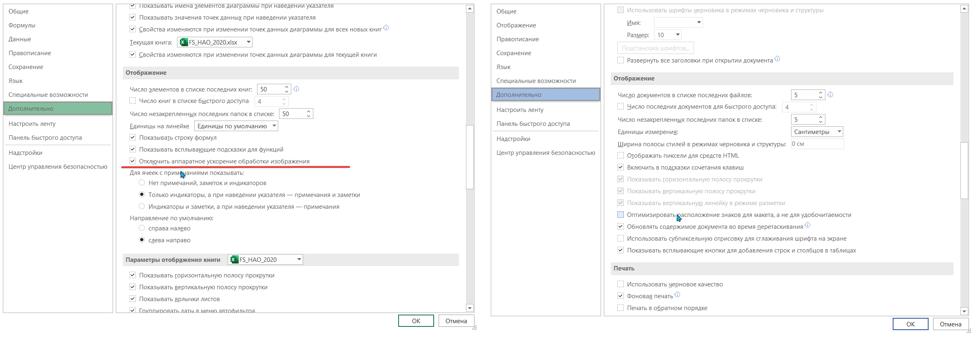The height and width of the screenshot is (344, 980).
Task: Toggle 'Фоновая печать' checkbox
Action: coord(621,296)
